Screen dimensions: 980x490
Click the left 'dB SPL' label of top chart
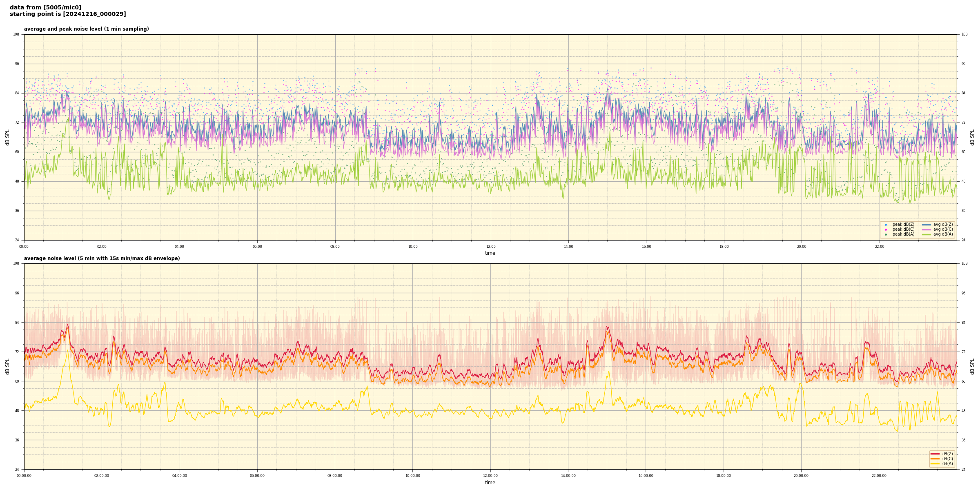tap(7, 137)
